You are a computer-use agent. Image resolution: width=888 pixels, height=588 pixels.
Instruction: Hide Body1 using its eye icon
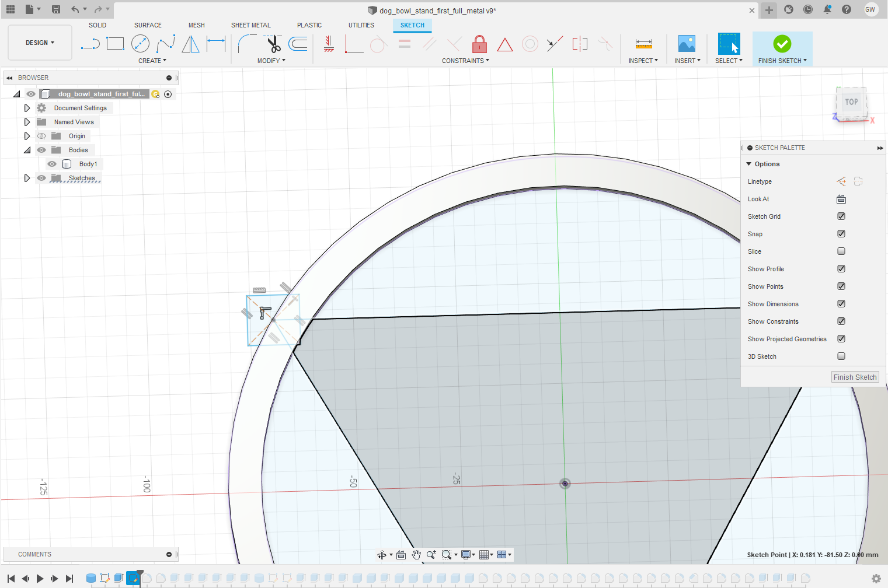[52, 164]
